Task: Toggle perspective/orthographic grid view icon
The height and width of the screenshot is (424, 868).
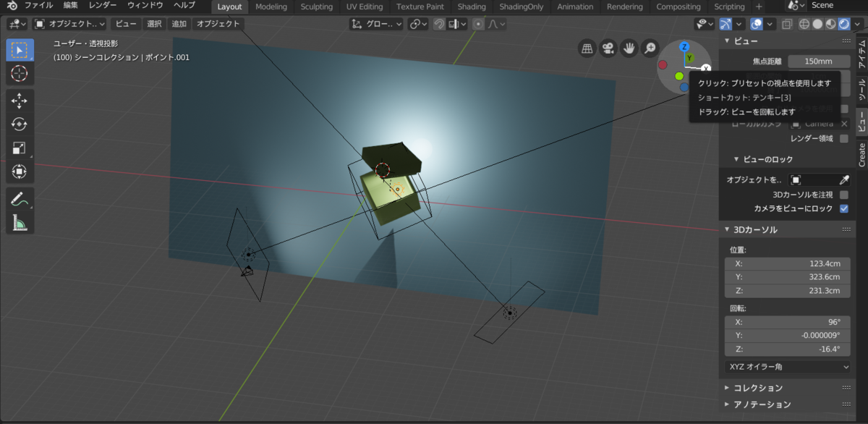Action: [x=588, y=48]
